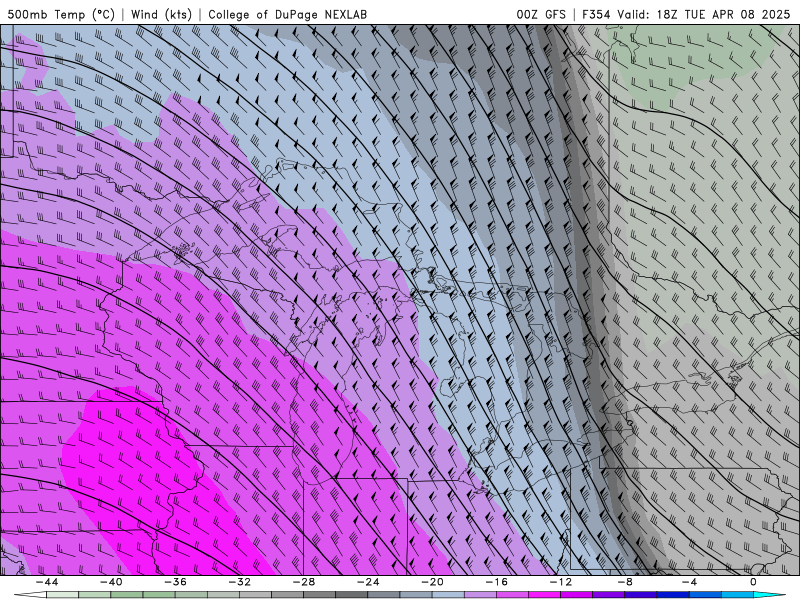This screenshot has width=800, height=600.
Task: Click the -44 color scale label
Action: (47, 582)
